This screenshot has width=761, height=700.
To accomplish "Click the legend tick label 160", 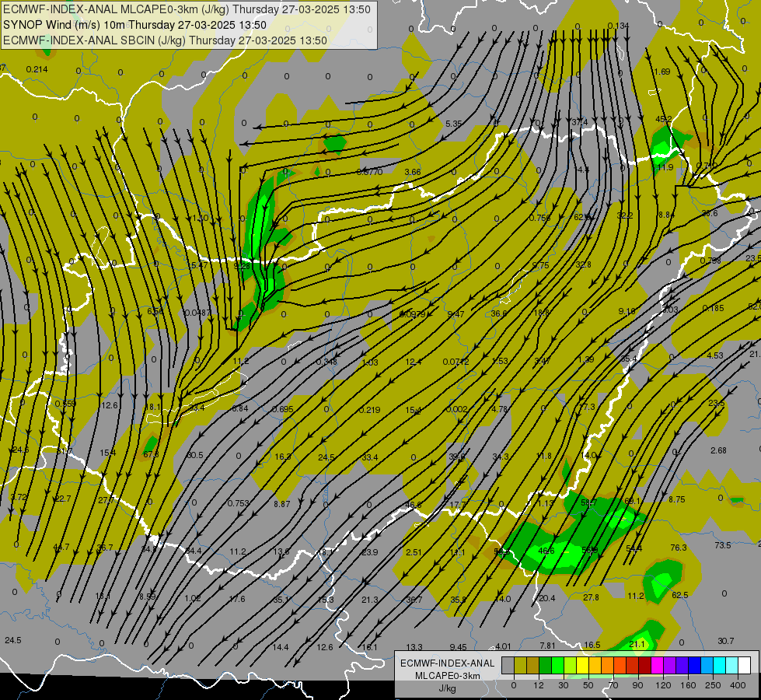I will click(688, 685).
